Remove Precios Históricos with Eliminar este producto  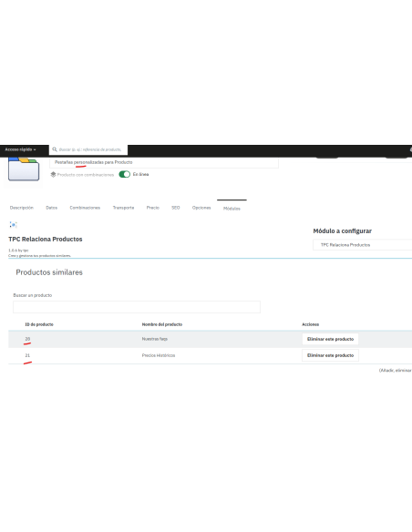click(330, 355)
